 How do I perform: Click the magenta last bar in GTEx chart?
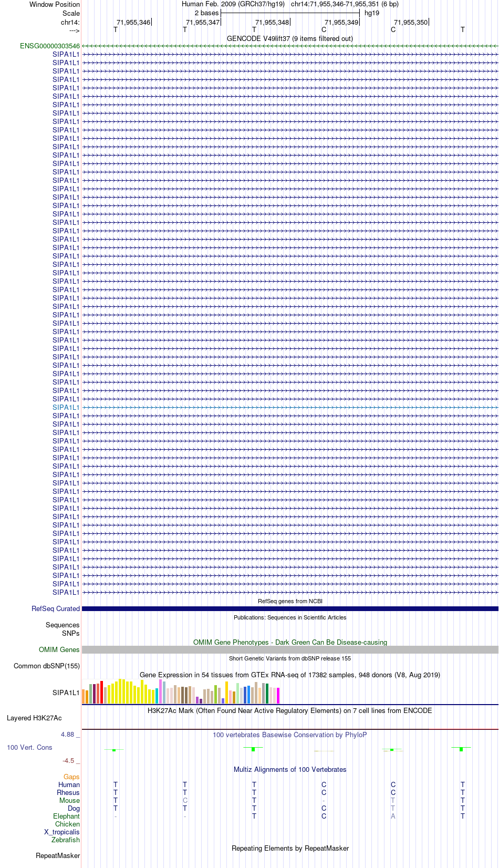coord(278,696)
